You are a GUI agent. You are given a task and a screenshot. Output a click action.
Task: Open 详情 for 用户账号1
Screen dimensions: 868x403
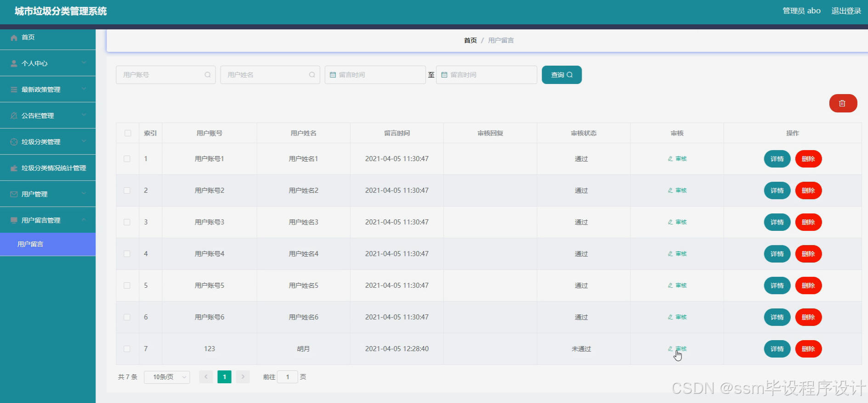777,159
